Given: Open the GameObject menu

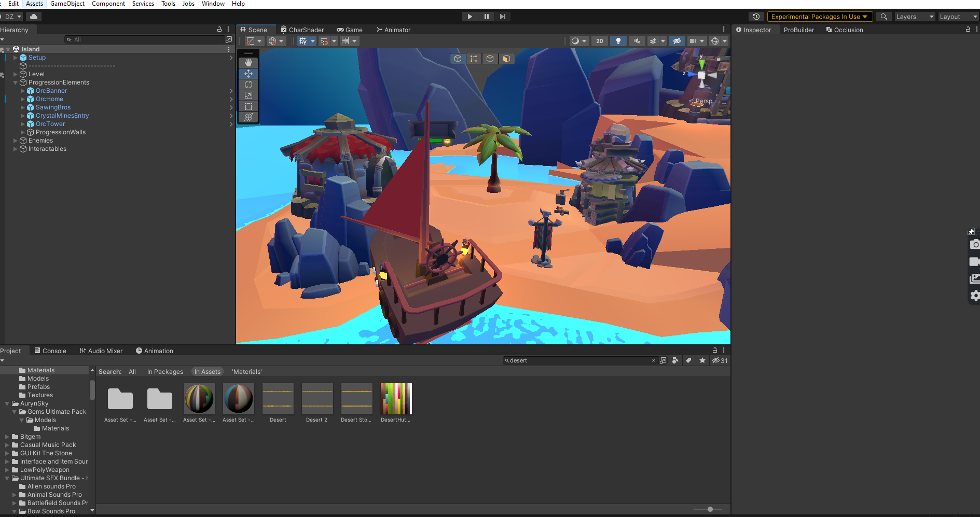Looking at the screenshot, I should [x=67, y=4].
